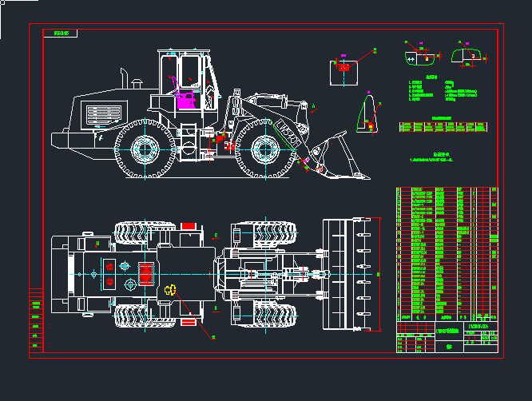Select the toothed bucket in top view

point(350,273)
